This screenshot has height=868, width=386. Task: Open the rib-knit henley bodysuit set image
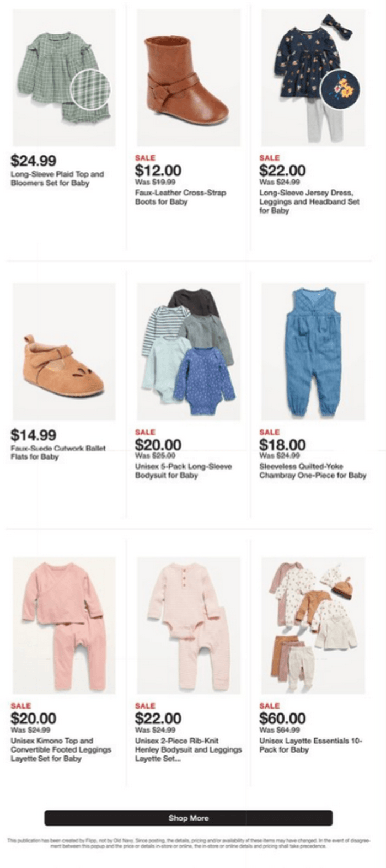(189, 625)
